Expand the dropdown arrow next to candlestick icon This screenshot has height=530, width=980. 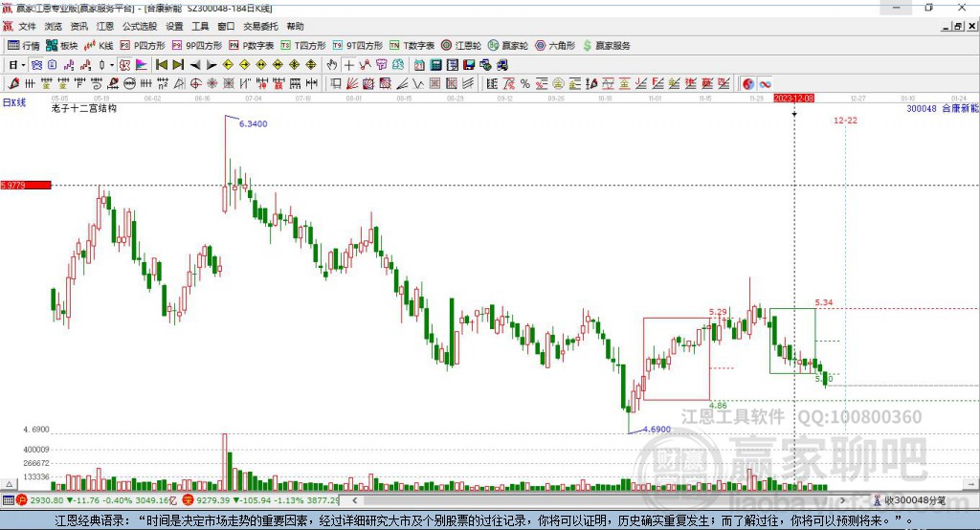tap(112, 65)
